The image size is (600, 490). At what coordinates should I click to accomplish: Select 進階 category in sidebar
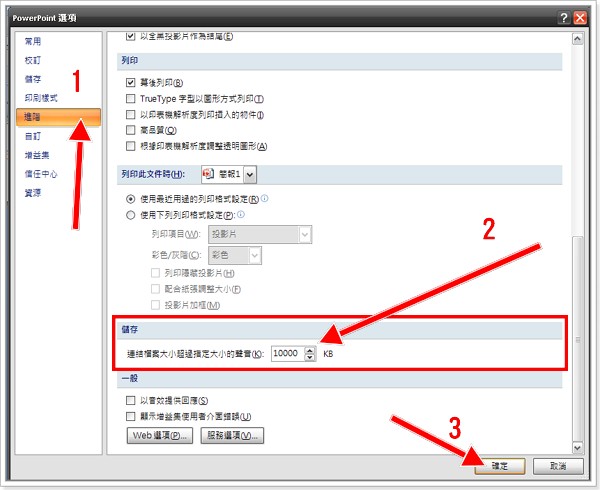coord(58,117)
